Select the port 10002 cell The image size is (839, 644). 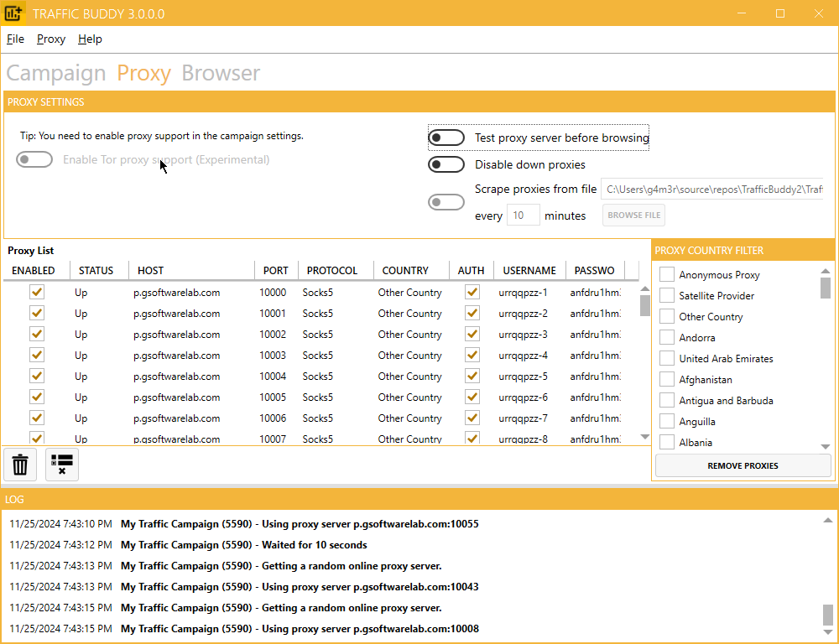pos(273,335)
